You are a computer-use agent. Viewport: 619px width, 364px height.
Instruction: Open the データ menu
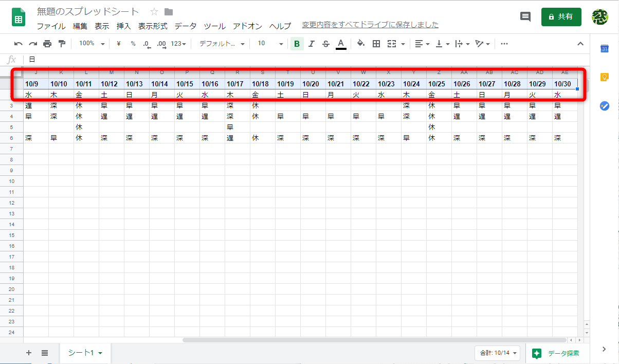185,26
